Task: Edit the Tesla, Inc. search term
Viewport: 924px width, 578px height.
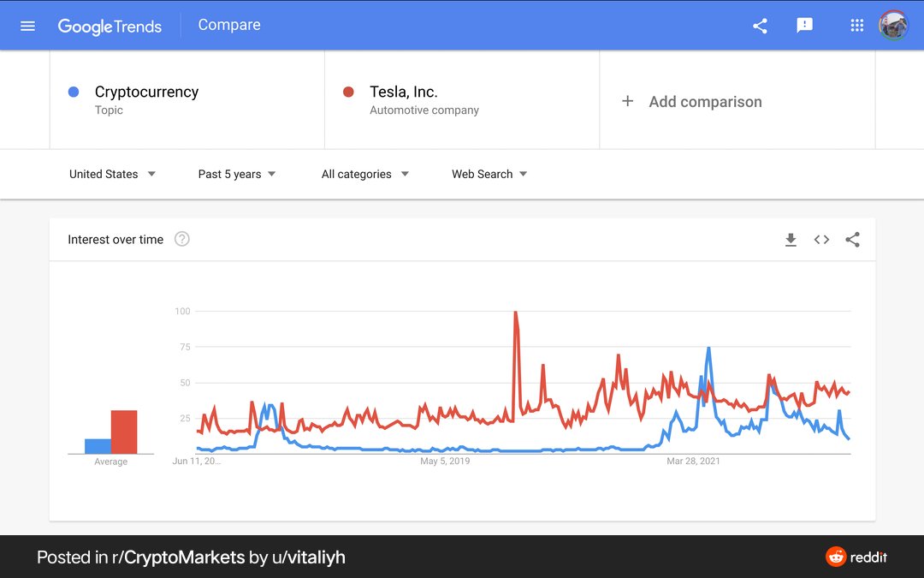Action: [404, 92]
